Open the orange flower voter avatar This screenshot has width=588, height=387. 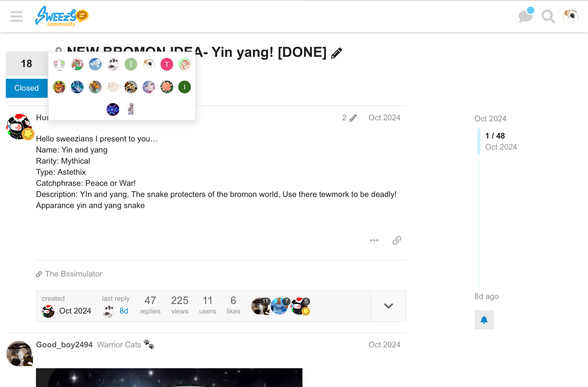(x=167, y=87)
